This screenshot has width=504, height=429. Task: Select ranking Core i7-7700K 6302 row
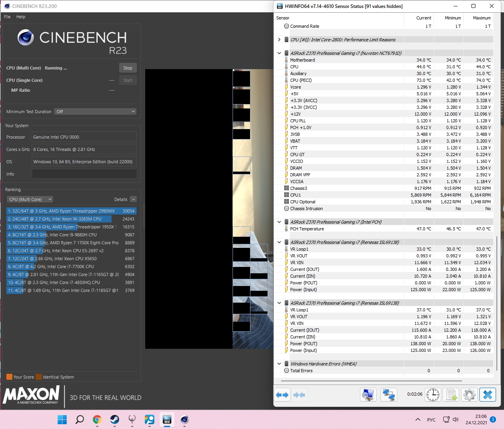71,267
